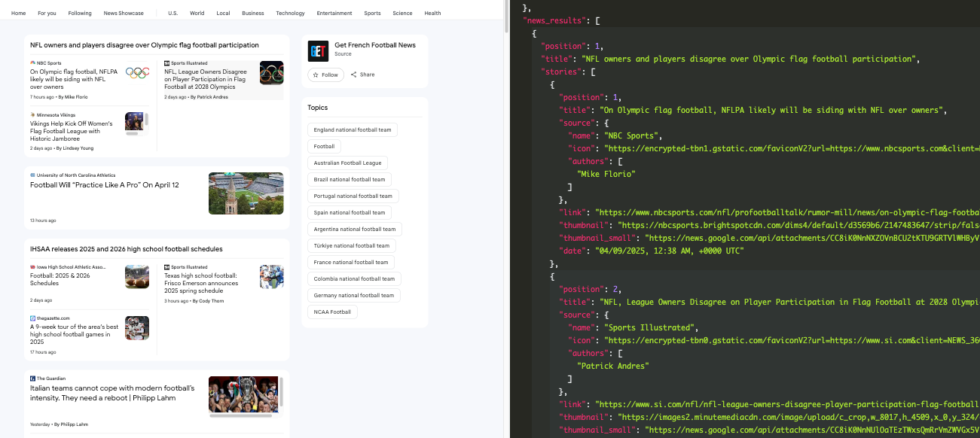This screenshot has height=438, width=980.
Task: Open the Local news section
Action: tap(223, 13)
